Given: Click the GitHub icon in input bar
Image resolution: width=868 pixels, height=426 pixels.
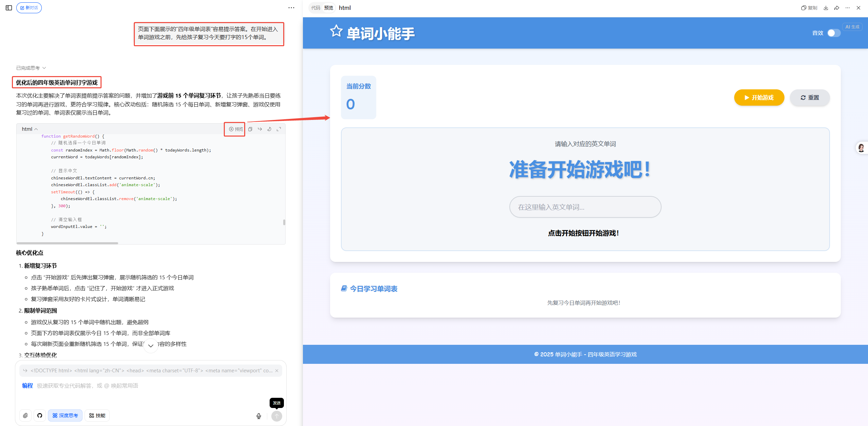Looking at the screenshot, I should pos(40,415).
